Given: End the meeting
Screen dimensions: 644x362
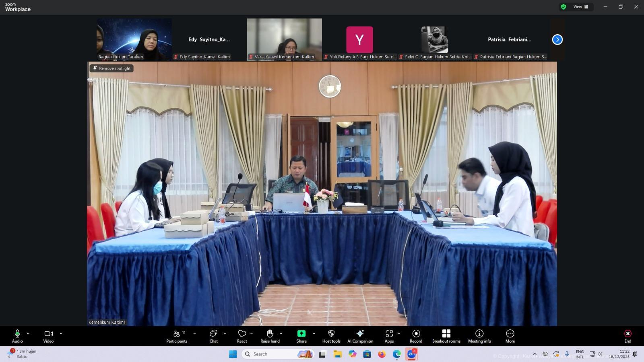Looking at the screenshot, I should (x=627, y=336).
